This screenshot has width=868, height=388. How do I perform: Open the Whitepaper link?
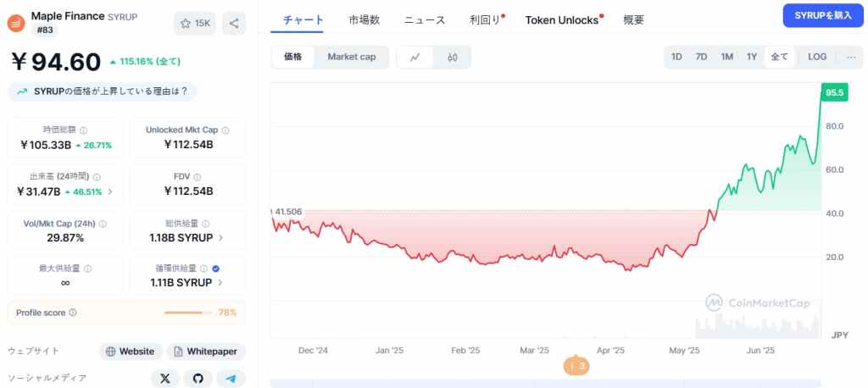[x=206, y=352]
